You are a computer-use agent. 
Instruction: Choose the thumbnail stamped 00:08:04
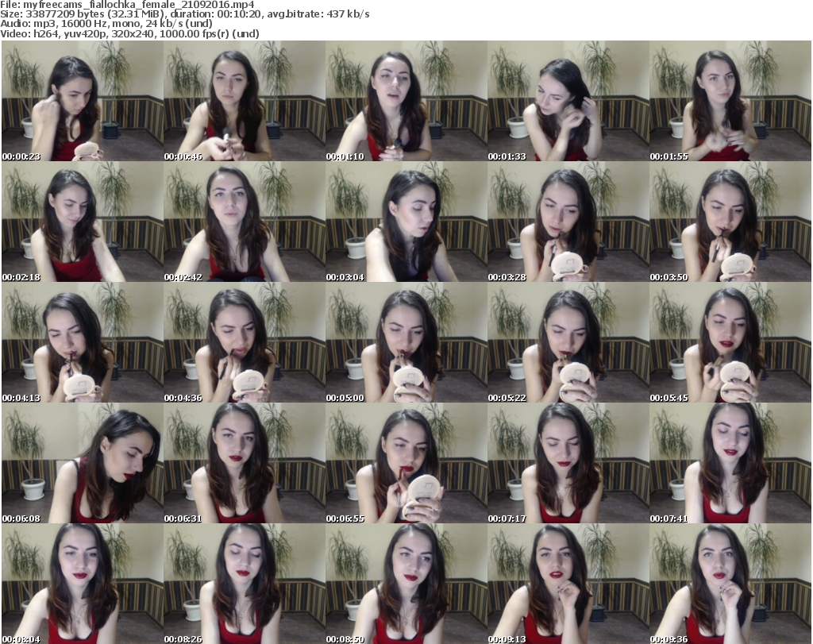[x=83, y=584]
